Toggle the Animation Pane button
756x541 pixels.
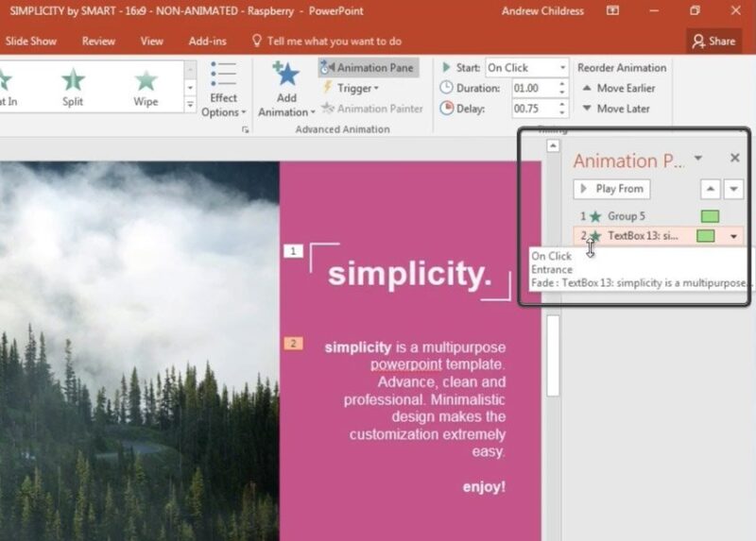pyautogui.click(x=369, y=67)
